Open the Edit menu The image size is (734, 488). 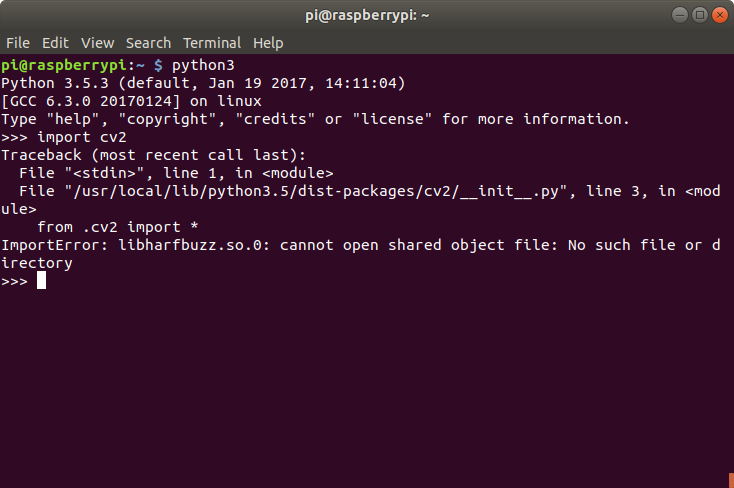[x=55, y=43]
